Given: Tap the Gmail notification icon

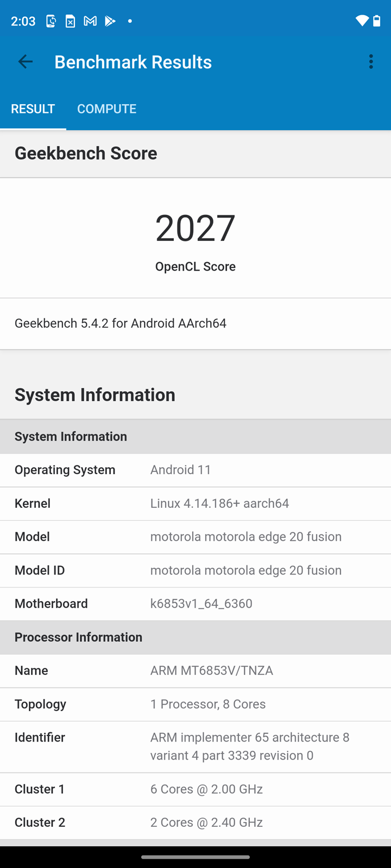Looking at the screenshot, I should 90,21.
